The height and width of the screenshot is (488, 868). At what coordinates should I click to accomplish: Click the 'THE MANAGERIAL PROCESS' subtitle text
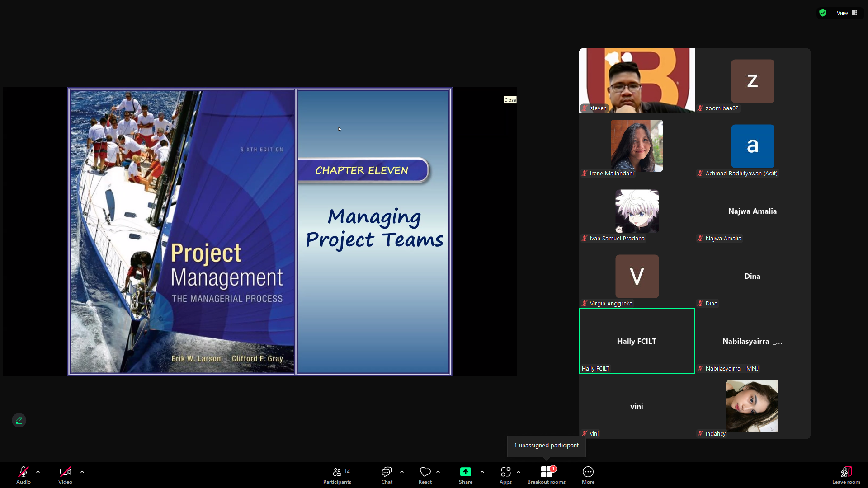(x=227, y=299)
